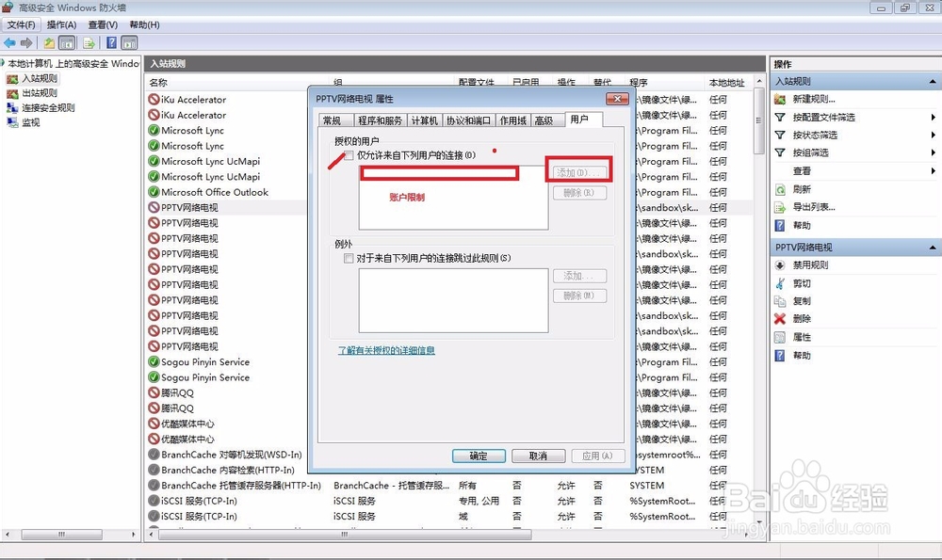Click 本地地址 column header
This screenshot has height=560, width=942.
727,82
